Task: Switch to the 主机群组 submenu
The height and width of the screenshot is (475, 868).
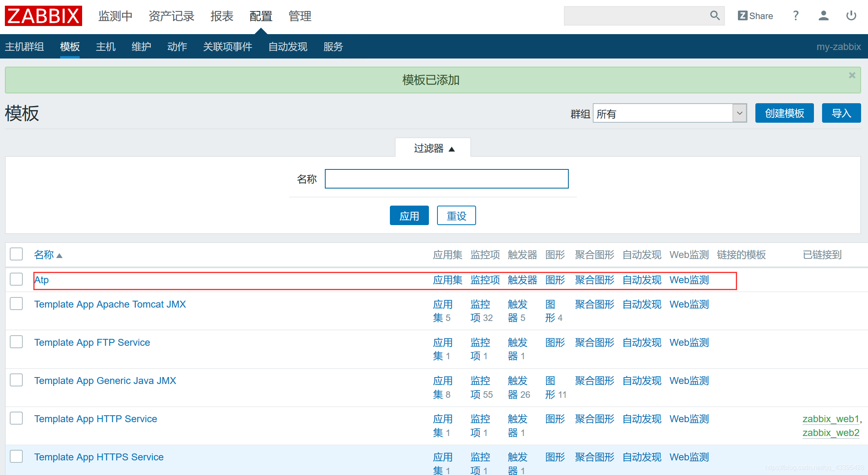Action: [24, 47]
